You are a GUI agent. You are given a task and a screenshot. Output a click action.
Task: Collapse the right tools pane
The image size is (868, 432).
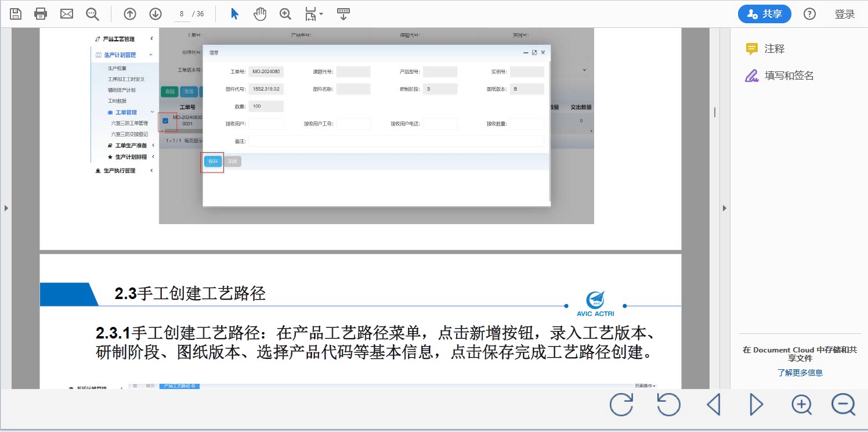pyautogui.click(x=725, y=207)
